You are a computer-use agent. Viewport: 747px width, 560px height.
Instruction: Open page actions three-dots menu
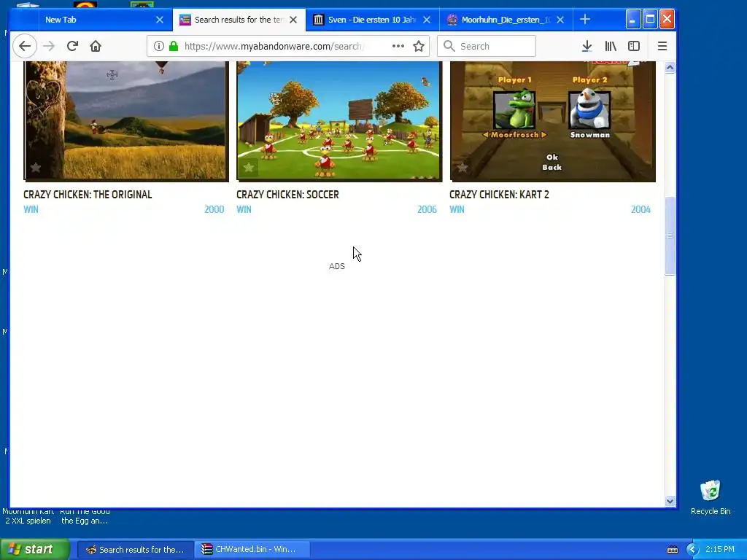[398, 46]
